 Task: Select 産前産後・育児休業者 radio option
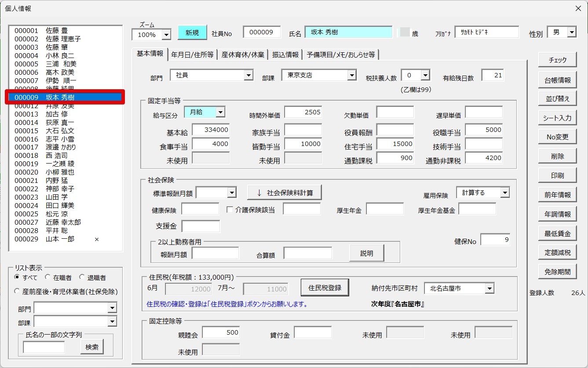coord(17,291)
